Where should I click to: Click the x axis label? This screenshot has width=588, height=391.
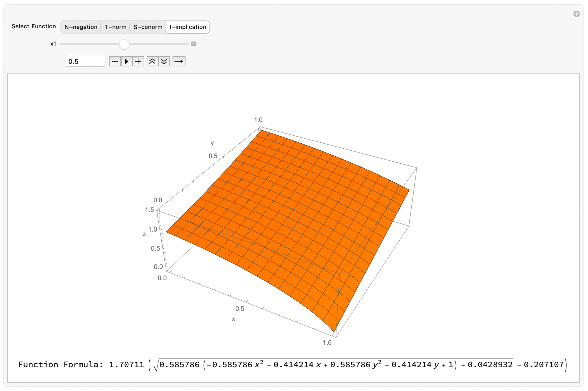[x=233, y=319]
